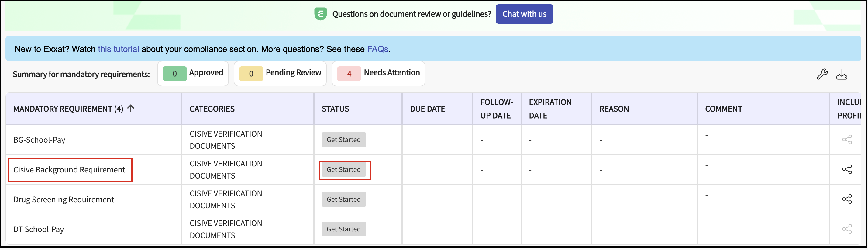Open the FAQs link
Screen dimensions: 868x250
coord(377,49)
